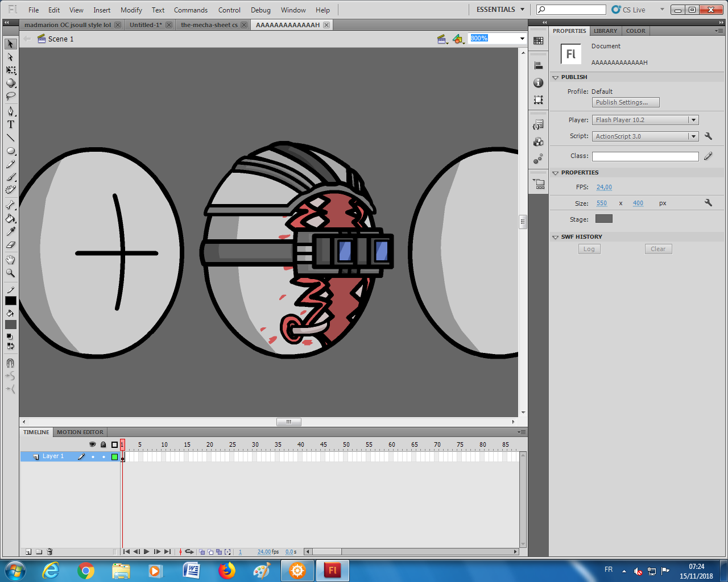Select the Pencil tool
Screen dimensions: 728x582
tap(10, 164)
